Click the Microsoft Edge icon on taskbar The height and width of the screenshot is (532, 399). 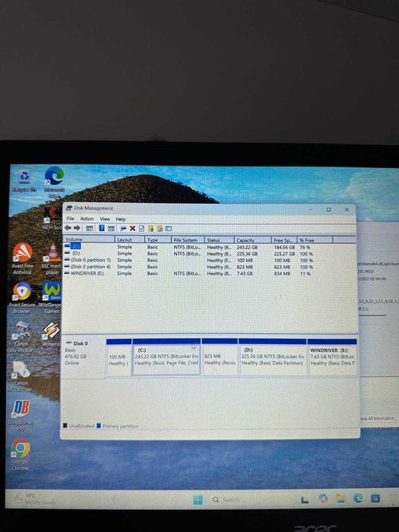click(x=358, y=498)
